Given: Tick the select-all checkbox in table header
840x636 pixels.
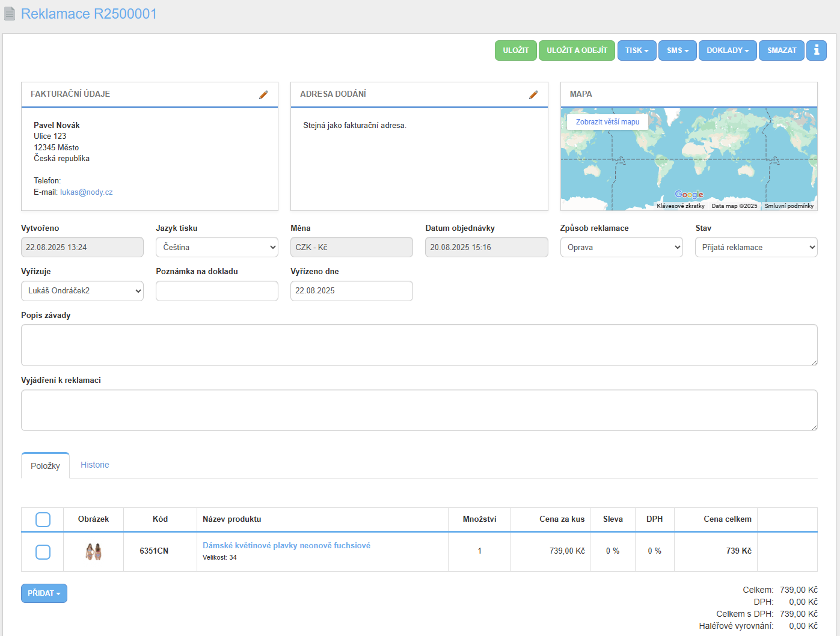Looking at the screenshot, I should pyautogui.click(x=43, y=519).
